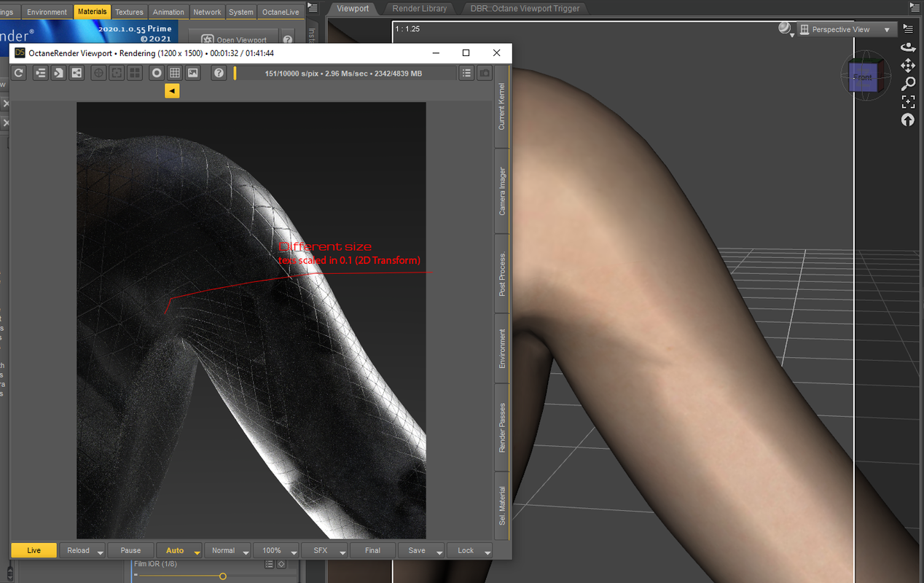This screenshot has width=924, height=583.
Task: Click the Final render button
Action: pos(372,550)
